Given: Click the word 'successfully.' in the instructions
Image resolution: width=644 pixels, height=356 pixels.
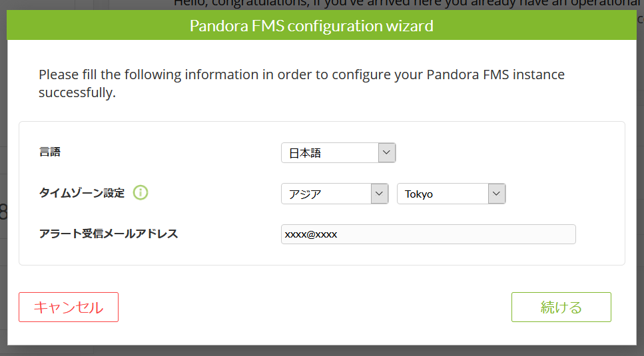Looking at the screenshot, I should tap(77, 92).
